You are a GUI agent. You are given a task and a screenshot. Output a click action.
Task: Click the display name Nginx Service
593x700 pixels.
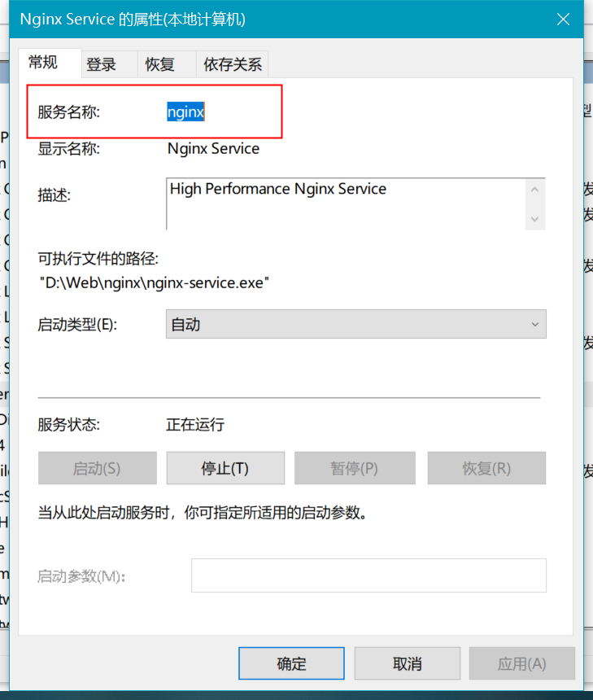click(213, 148)
